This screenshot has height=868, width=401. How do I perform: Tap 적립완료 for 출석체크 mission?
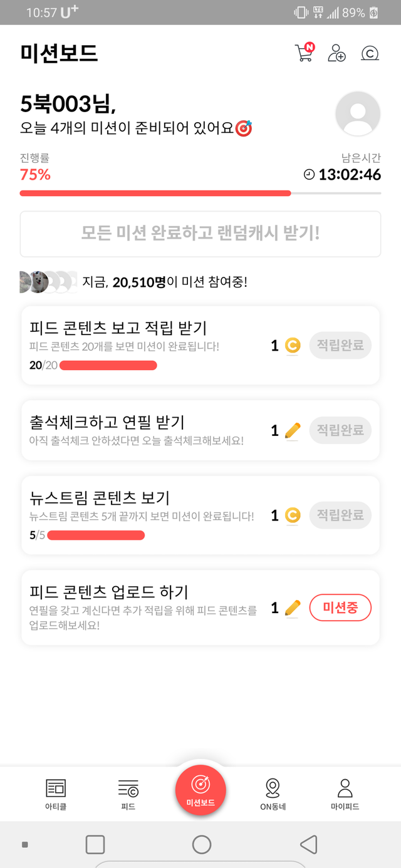click(x=340, y=430)
